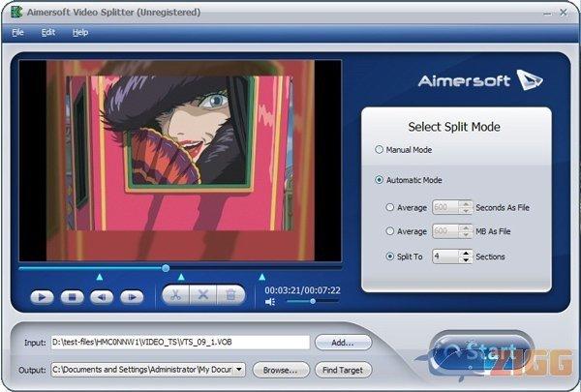The width and height of the screenshot is (581, 392).
Task: Click the Find Target button
Action: tap(343, 370)
